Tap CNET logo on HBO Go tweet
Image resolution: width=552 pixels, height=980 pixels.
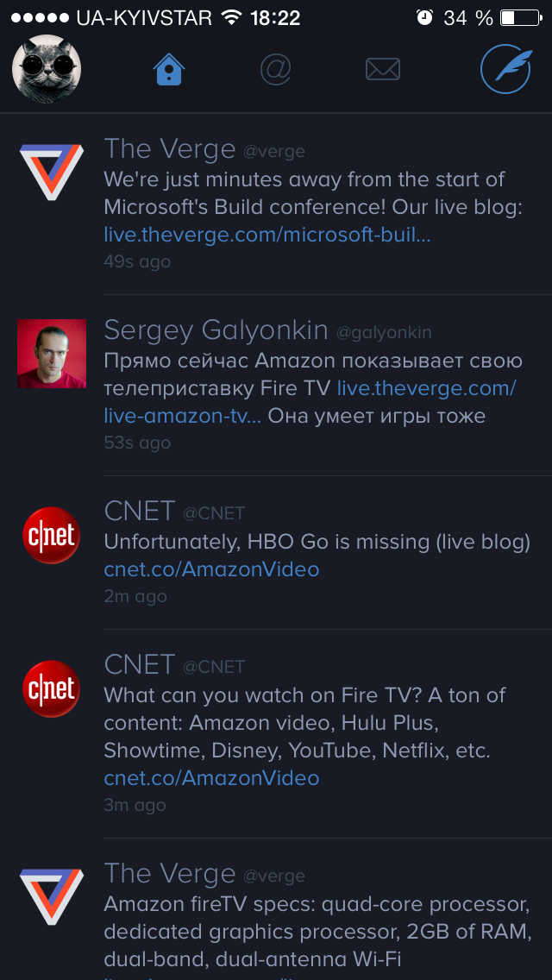coord(52,536)
